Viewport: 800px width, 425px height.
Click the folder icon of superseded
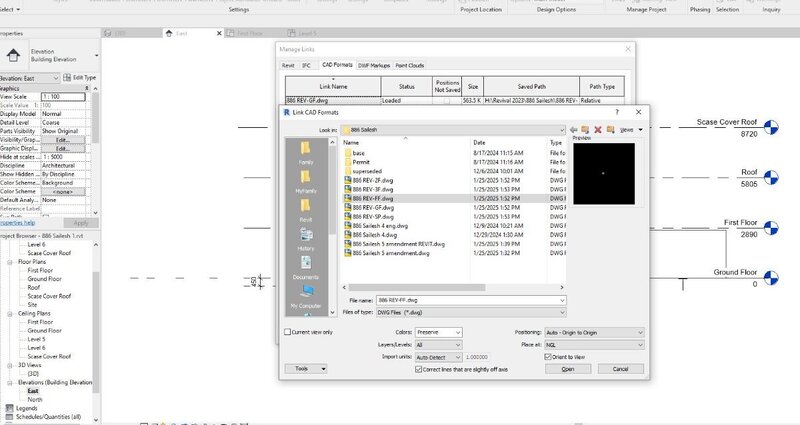[348, 171]
